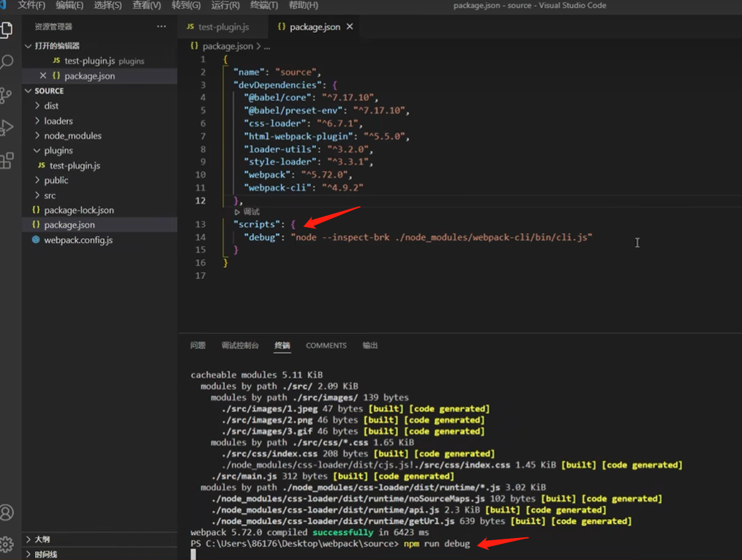The height and width of the screenshot is (560, 742).
Task: Click the Explorer icon in the activity bar
Action: (8, 29)
